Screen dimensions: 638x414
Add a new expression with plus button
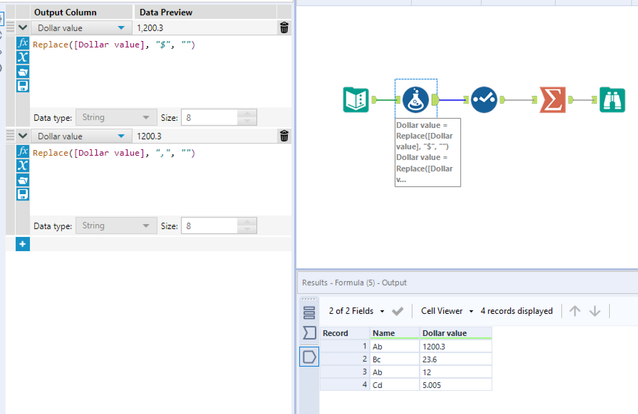(x=23, y=244)
